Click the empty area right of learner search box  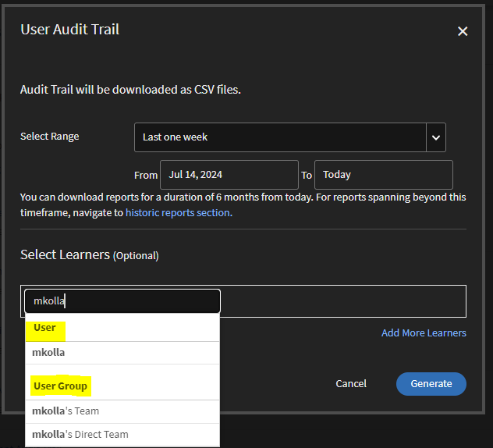click(343, 301)
